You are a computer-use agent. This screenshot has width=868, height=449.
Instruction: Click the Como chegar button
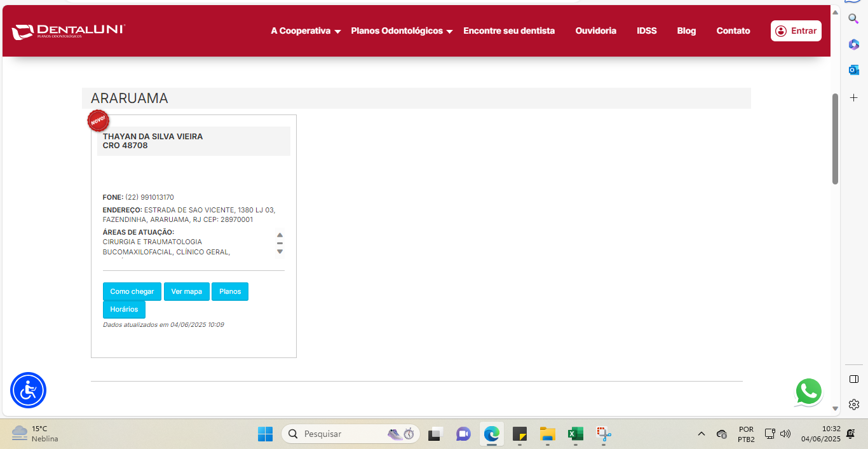coord(132,291)
